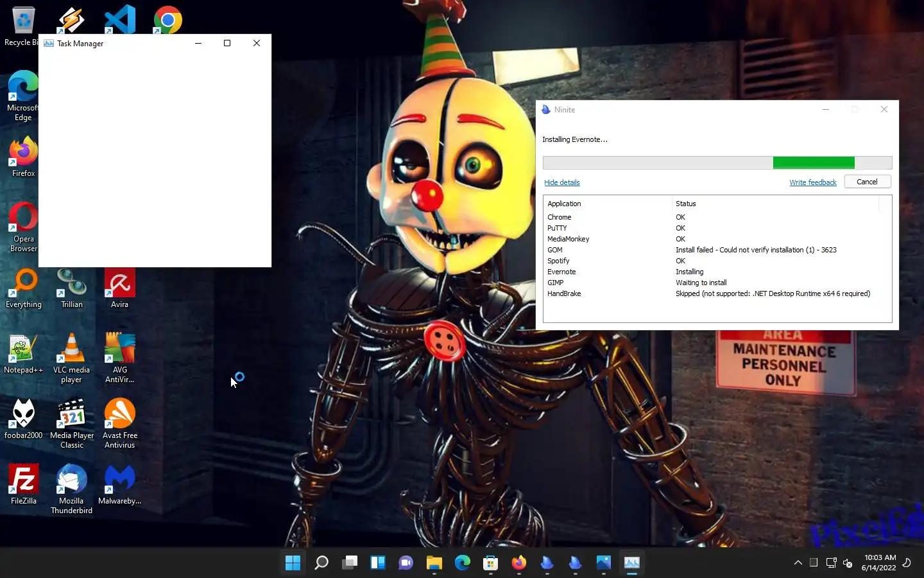
Task: Click Hide details link in Ninite
Action: (561, 182)
